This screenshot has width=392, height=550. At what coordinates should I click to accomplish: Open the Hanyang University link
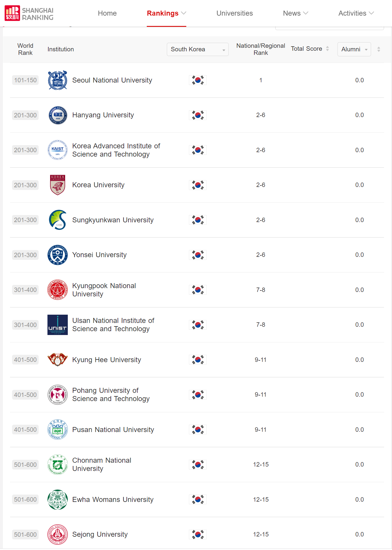coord(103,115)
